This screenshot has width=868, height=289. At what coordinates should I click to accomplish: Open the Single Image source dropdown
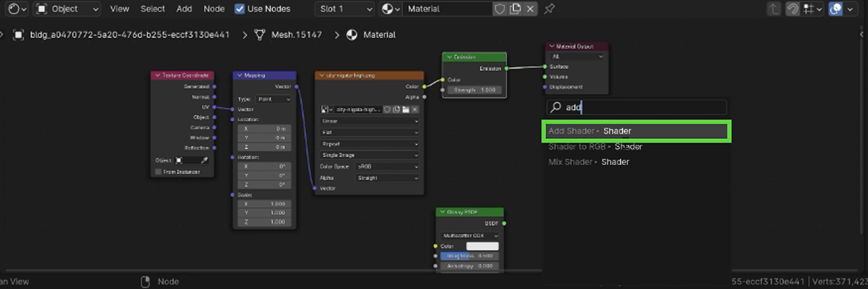tap(370, 155)
